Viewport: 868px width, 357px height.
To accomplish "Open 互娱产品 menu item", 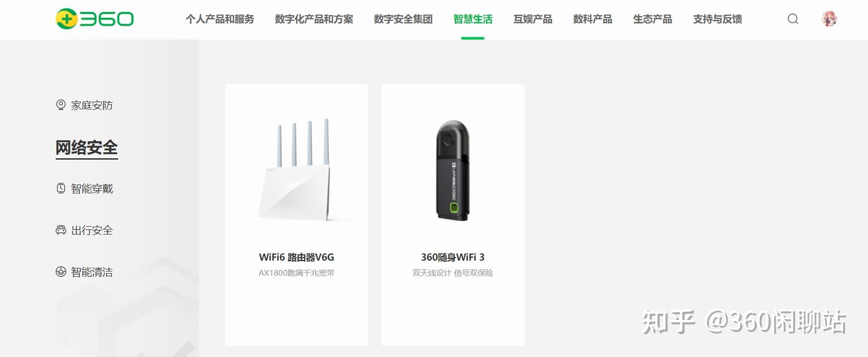I will (532, 19).
